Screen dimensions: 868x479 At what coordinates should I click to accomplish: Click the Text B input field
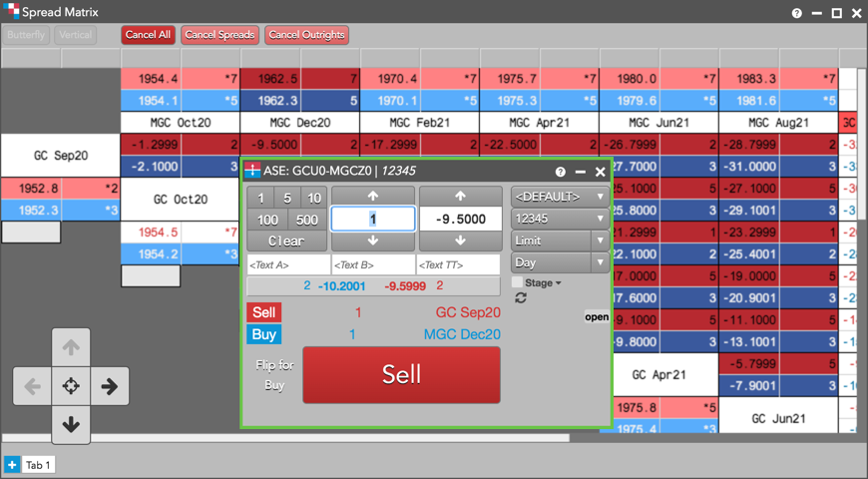click(373, 265)
